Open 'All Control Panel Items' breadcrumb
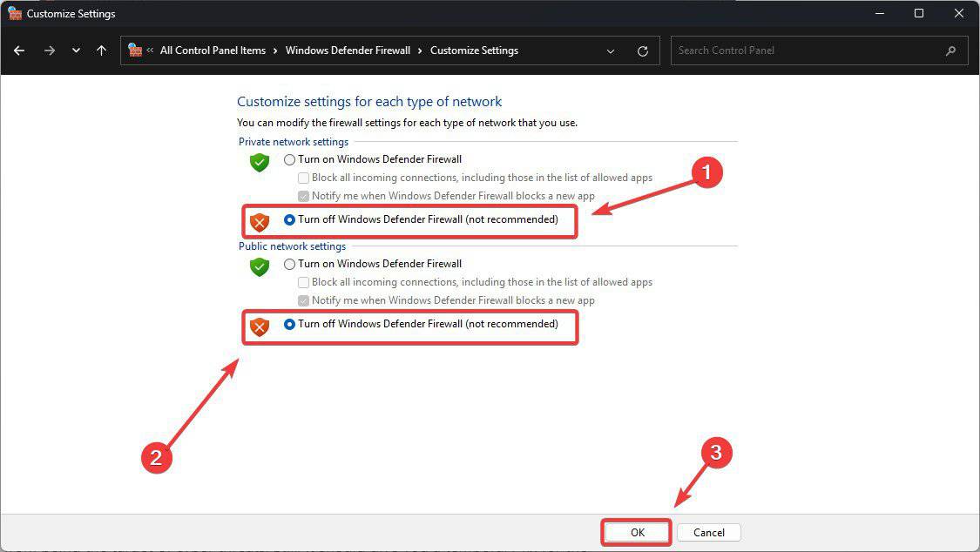The width and height of the screenshot is (980, 552). tap(213, 50)
